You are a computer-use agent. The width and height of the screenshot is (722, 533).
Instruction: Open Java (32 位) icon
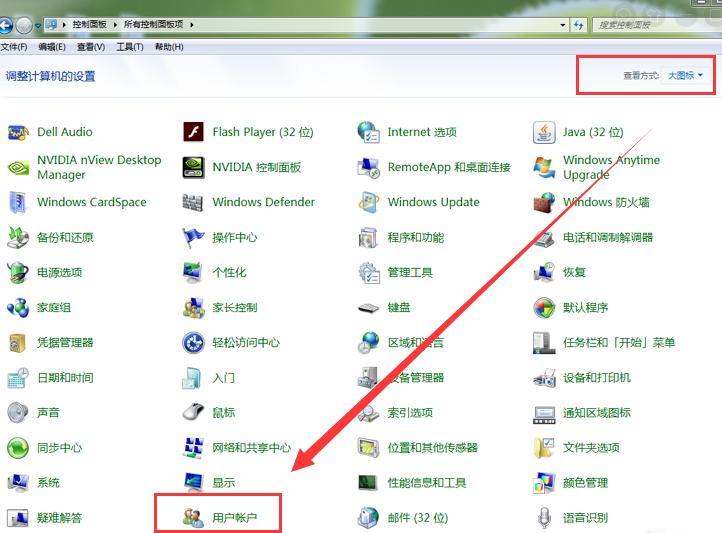[544, 133]
